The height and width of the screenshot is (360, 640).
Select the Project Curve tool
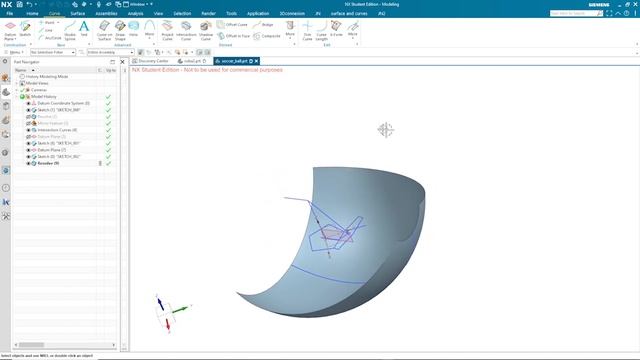click(x=167, y=31)
